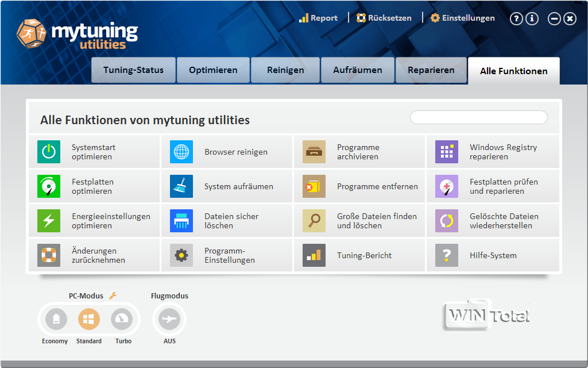Click the Große Dateien finden magnifier icon
Screen dimensions: 588x368
pos(314,221)
